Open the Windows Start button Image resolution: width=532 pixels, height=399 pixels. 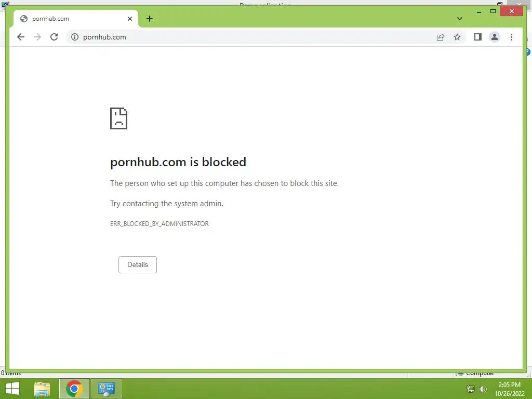[x=12, y=389]
